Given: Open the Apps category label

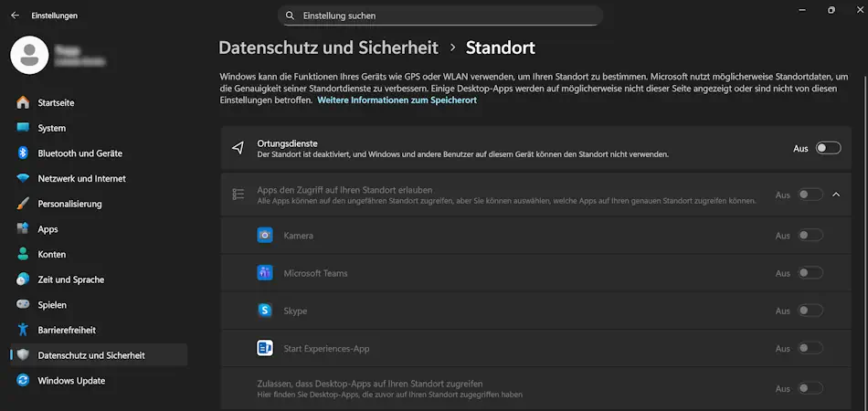Looking at the screenshot, I should tap(48, 229).
